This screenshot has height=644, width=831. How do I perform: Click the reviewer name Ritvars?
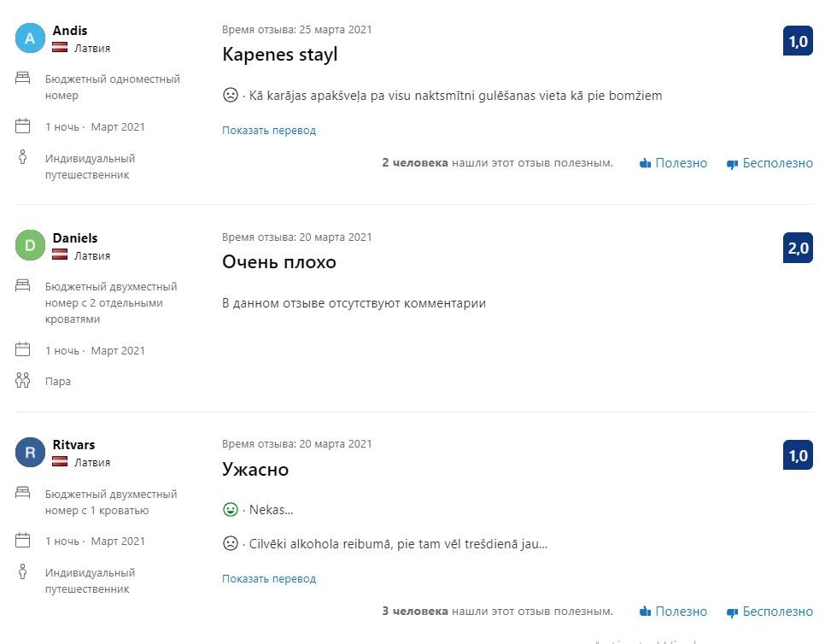pyautogui.click(x=73, y=445)
